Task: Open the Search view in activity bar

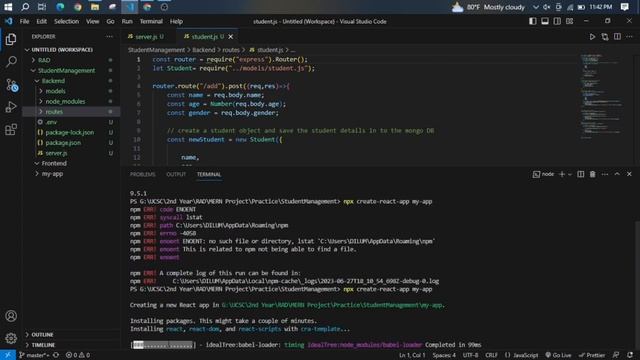Action: (x=11, y=62)
